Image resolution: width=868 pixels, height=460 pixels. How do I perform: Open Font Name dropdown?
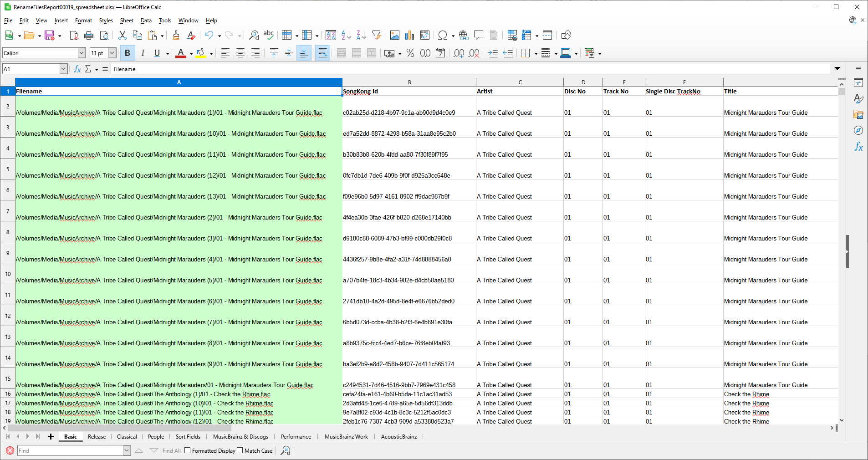(x=82, y=53)
